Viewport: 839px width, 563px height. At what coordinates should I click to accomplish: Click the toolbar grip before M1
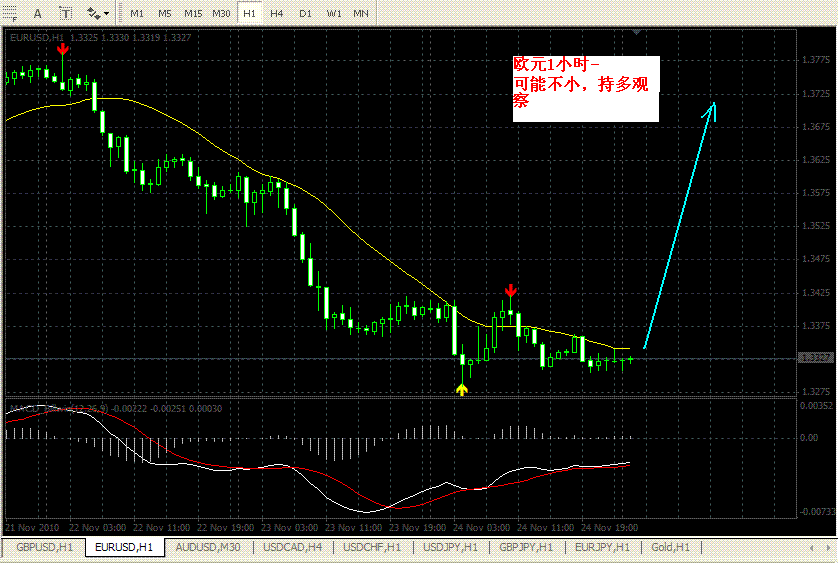(x=119, y=13)
